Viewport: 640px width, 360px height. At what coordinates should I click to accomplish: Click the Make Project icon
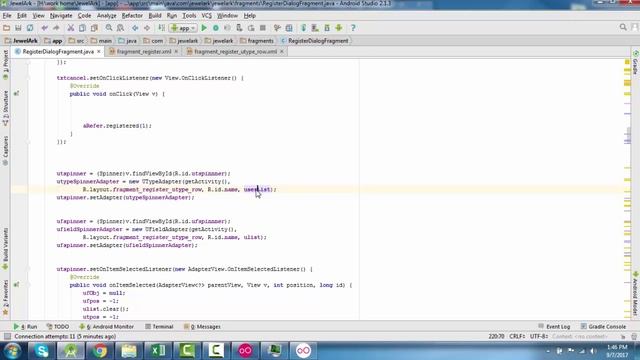pos(162,28)
